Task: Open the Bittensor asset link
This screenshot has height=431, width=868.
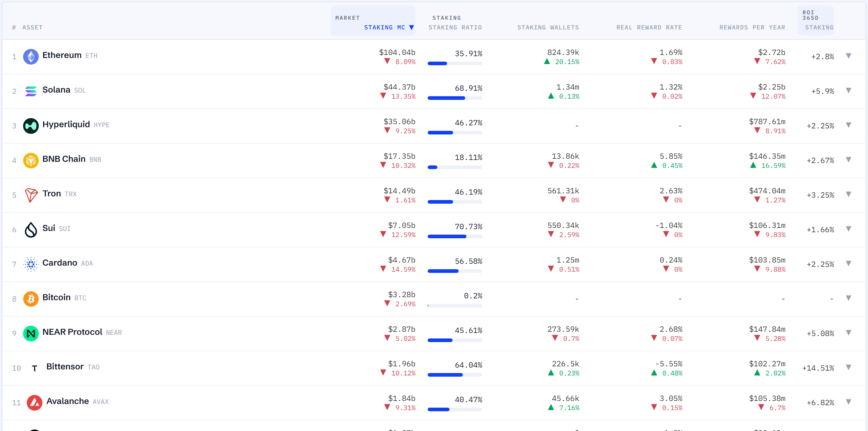Action: click(x=65, y=367)
